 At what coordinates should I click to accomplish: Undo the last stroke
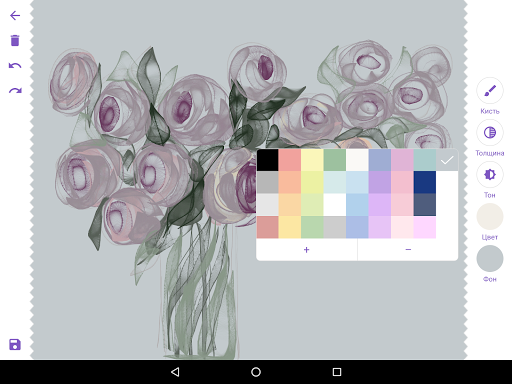[15, 65]
